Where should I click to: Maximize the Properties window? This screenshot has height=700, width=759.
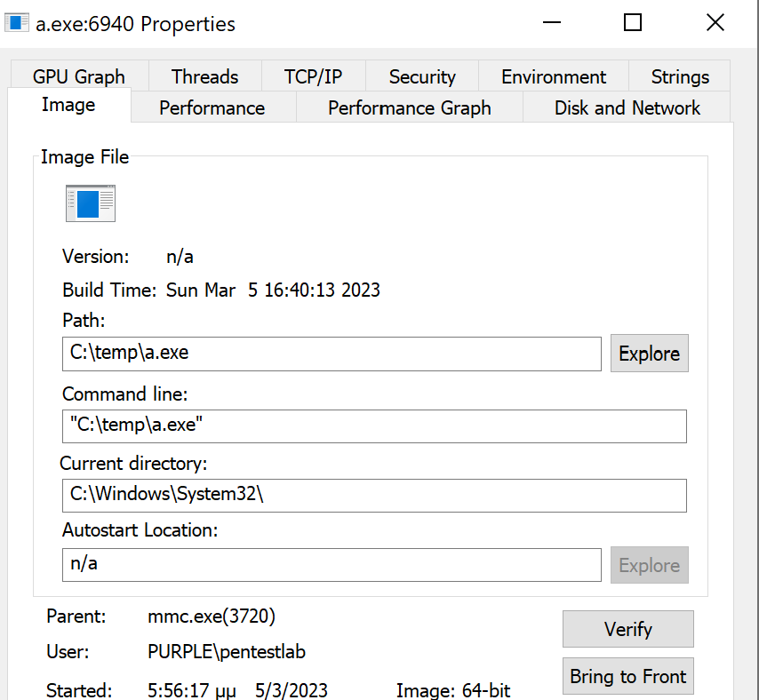point(633,23)
